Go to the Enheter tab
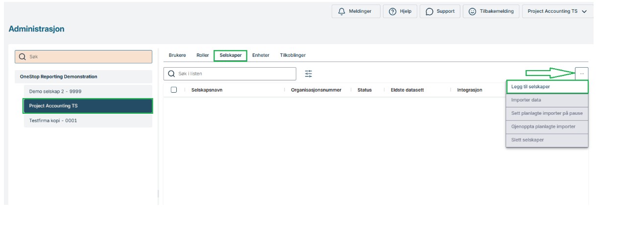 point(261,55)
